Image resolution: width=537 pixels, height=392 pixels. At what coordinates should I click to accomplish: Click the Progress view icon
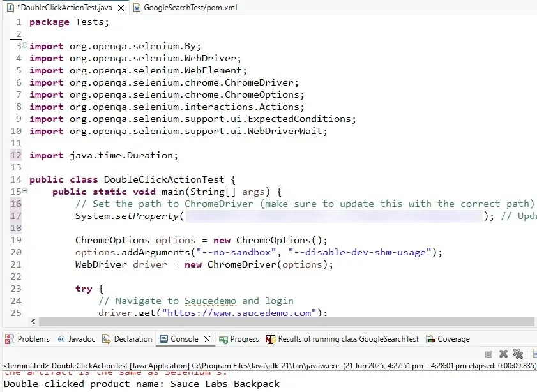[223, 340]
